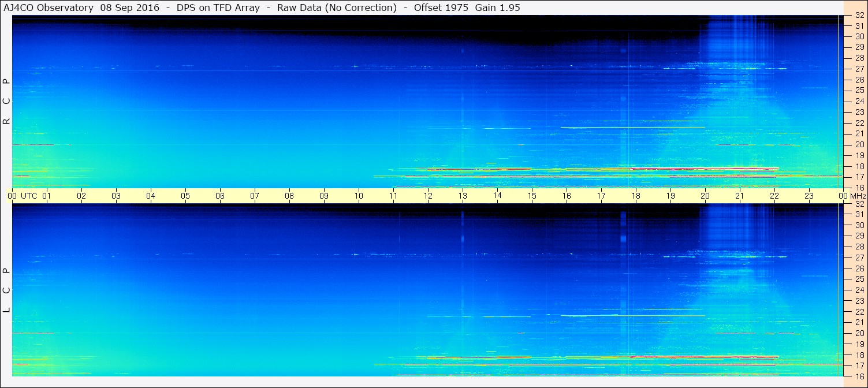This screenshot has width=868, height=388.
Task: Pick 18 MHz tick in RCP panel
Action: tap(859, 166)
